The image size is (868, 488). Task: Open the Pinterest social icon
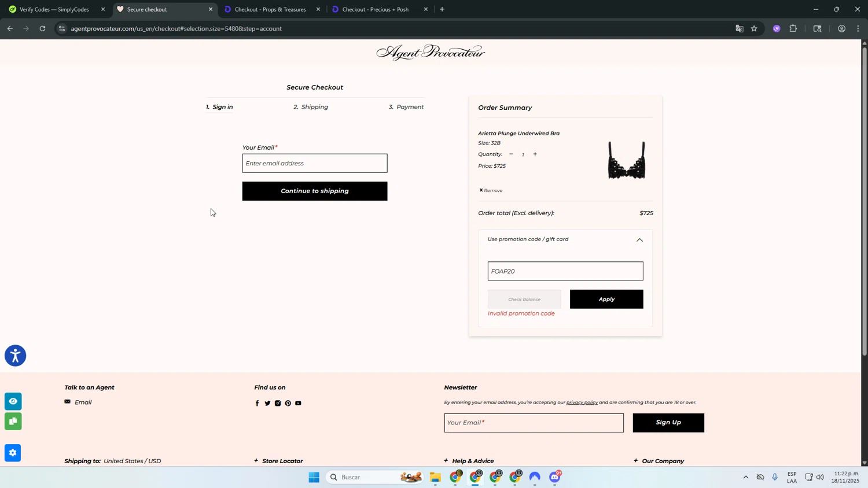[288, 403]
